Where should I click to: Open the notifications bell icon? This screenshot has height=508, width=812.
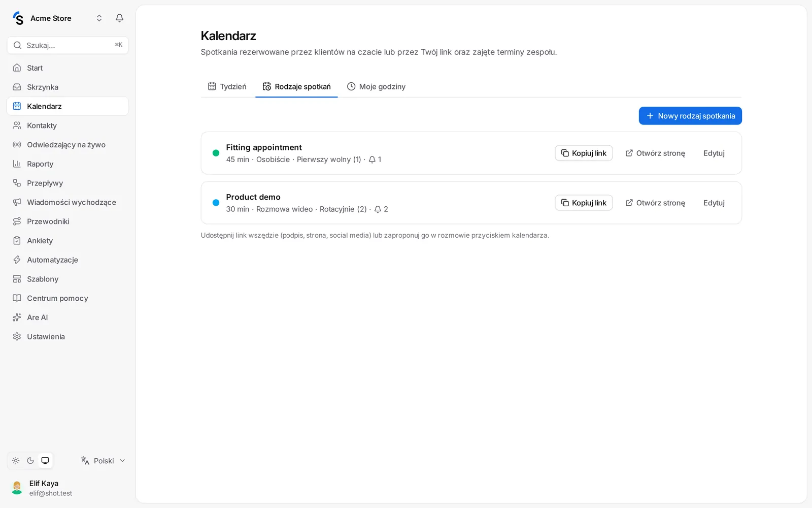[119, 18]
